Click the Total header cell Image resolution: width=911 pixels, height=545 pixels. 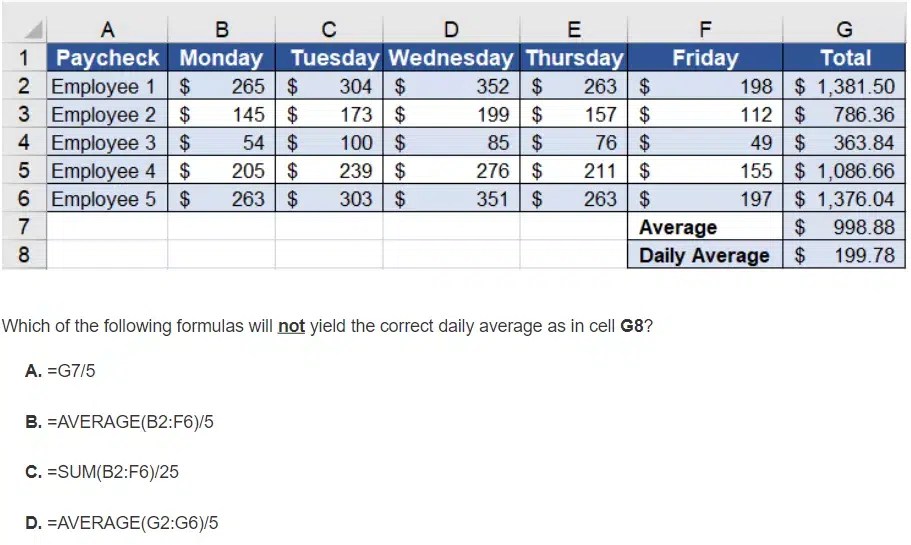pos(844,58)
